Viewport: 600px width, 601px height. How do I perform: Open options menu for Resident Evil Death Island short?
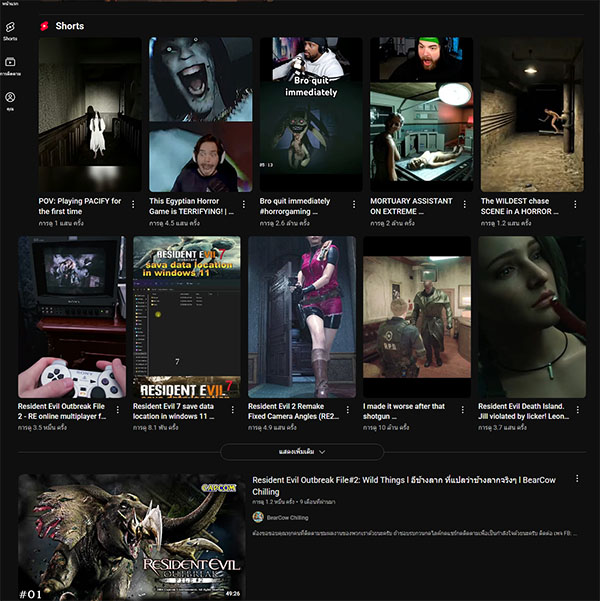[x=578, y=410]
